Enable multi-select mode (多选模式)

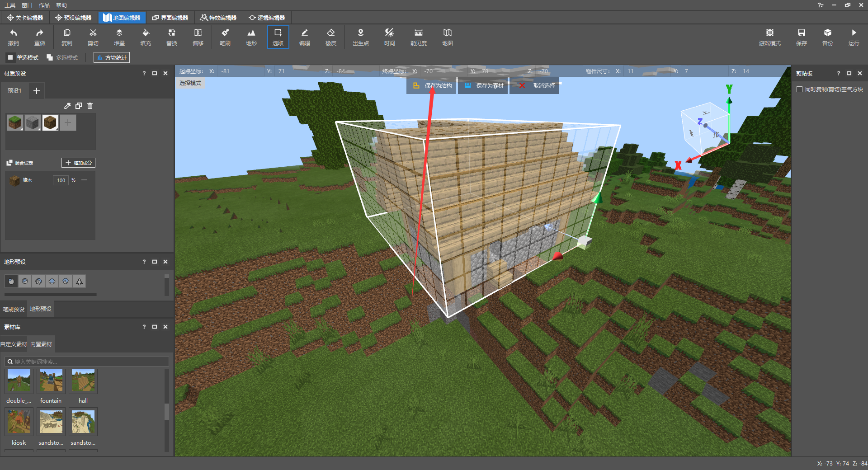[62, 57]
